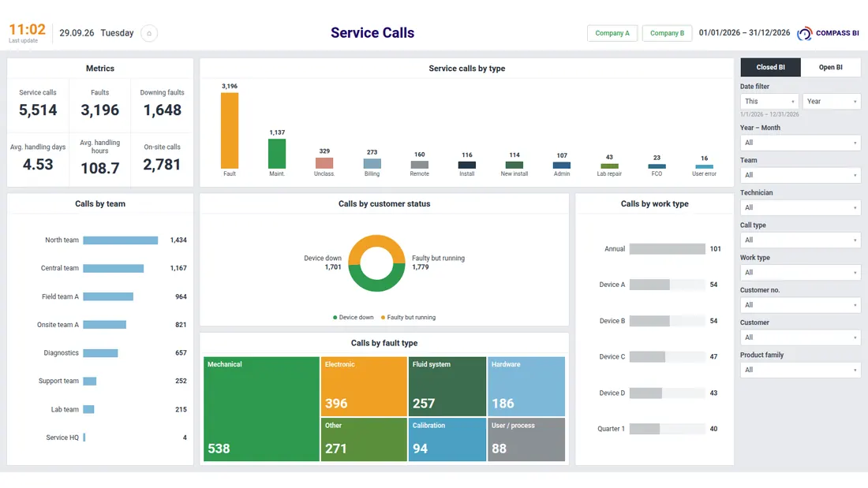Click the orange Fault bar in chart
This screenshot has height=488, width=868.
[x=230, y=131]
